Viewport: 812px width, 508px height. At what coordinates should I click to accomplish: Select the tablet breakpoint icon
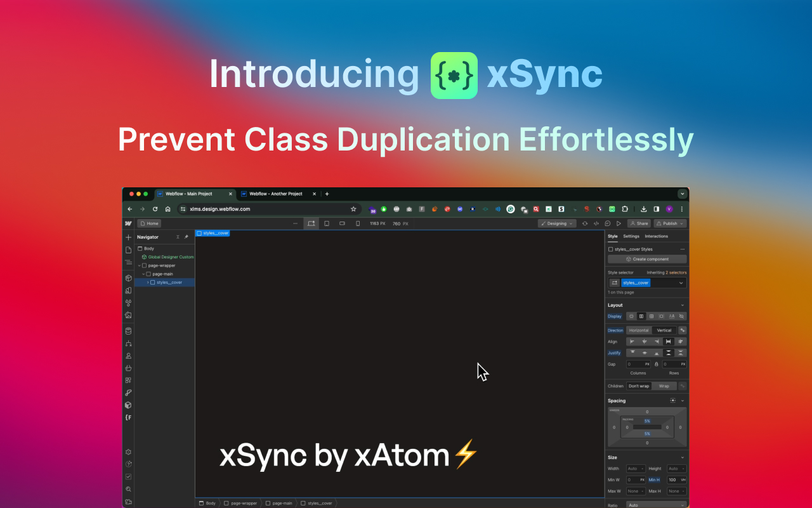coord(327,224)
